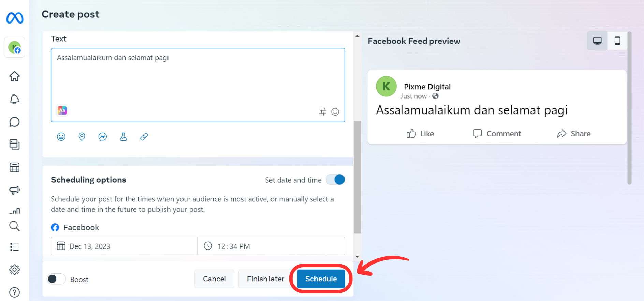Open the Dec 13, 2023 date picker
644x301 pixels.
pyautogui.click(x=124, y=246)
